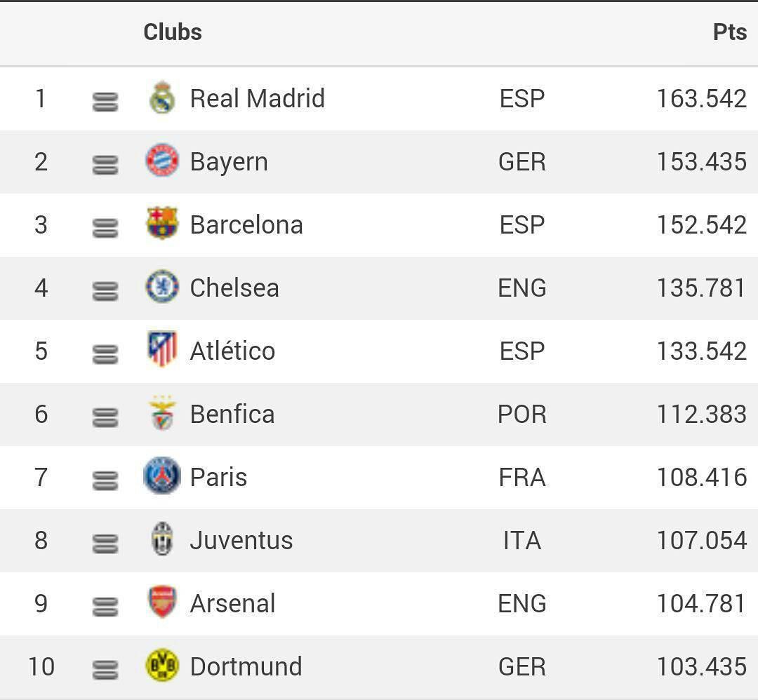Screen dimensions: 758x700
Task: Open the Chelsea badge icon
Action: (162, 286)
